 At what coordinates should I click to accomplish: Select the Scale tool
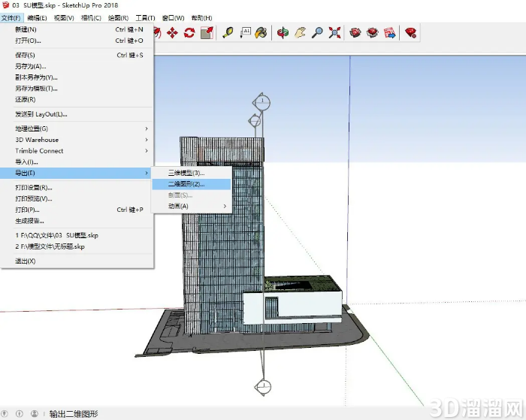207,32
